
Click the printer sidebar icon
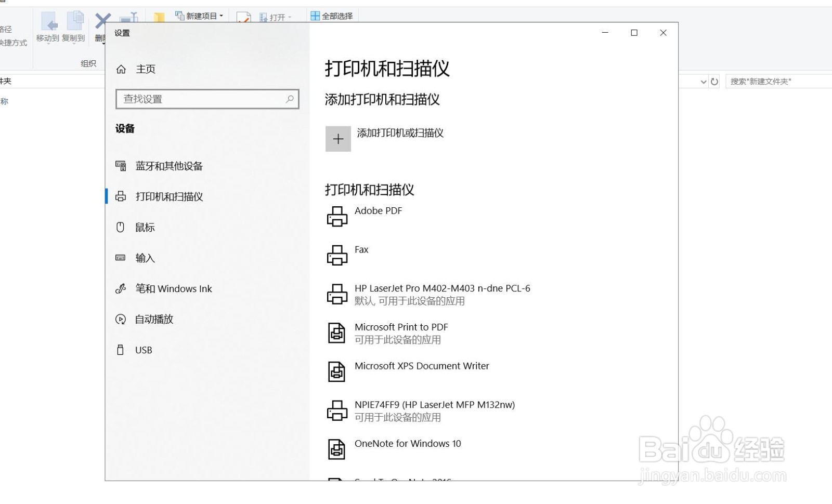[121, 196]
